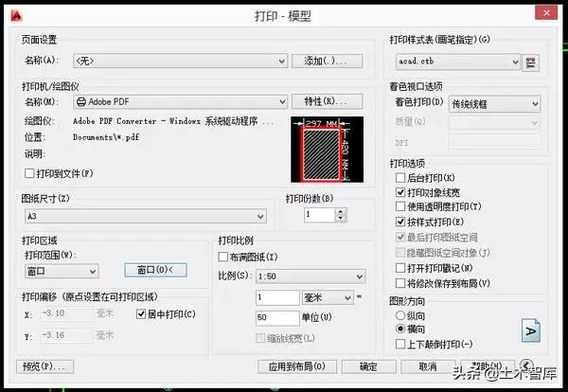568x392 pixels.
Task: Check 布满图纸 (Fit to paper) option
Action: coord(223,257)
